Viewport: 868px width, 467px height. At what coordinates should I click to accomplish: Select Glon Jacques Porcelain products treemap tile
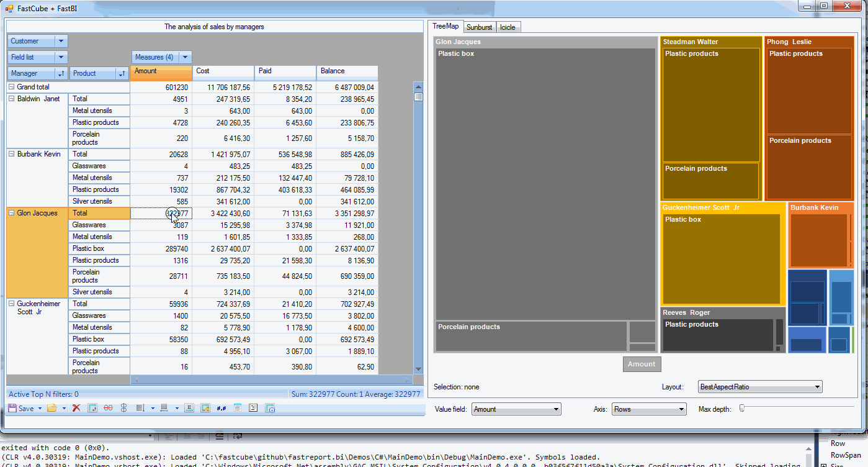tap(530, 337)
